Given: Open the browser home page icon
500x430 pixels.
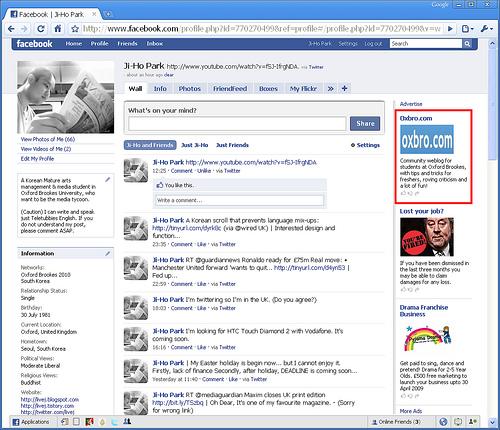Looking at the screenshot, I should tap(58, 29).
